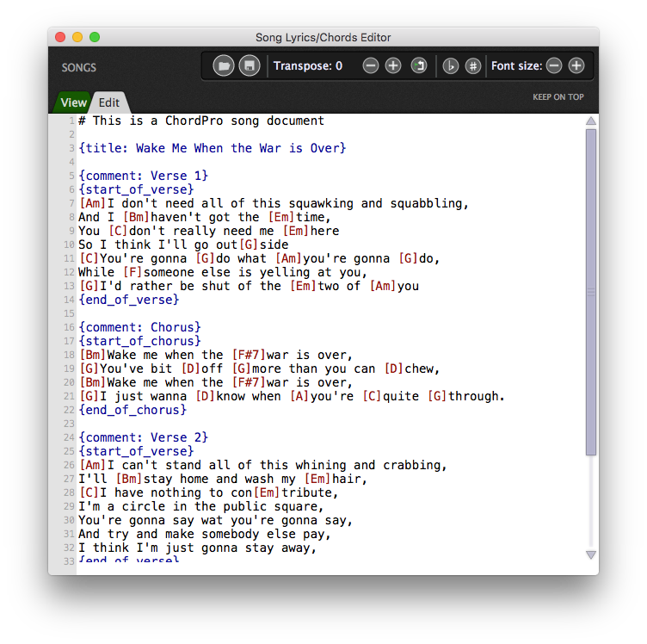The width and height of the screenshot is (647, 644).
Task: Click the scrollbar up arrow
Action: (591, 121)
